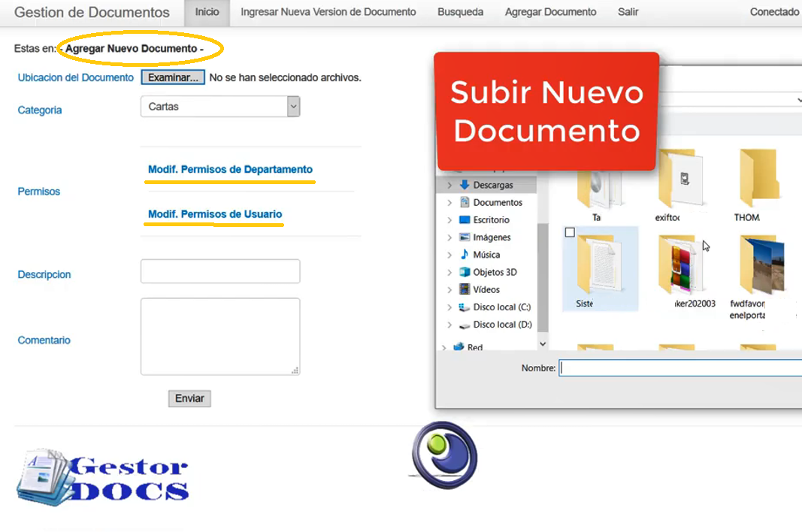Click Modif. Permisos de Departamento link

(230, 169)
